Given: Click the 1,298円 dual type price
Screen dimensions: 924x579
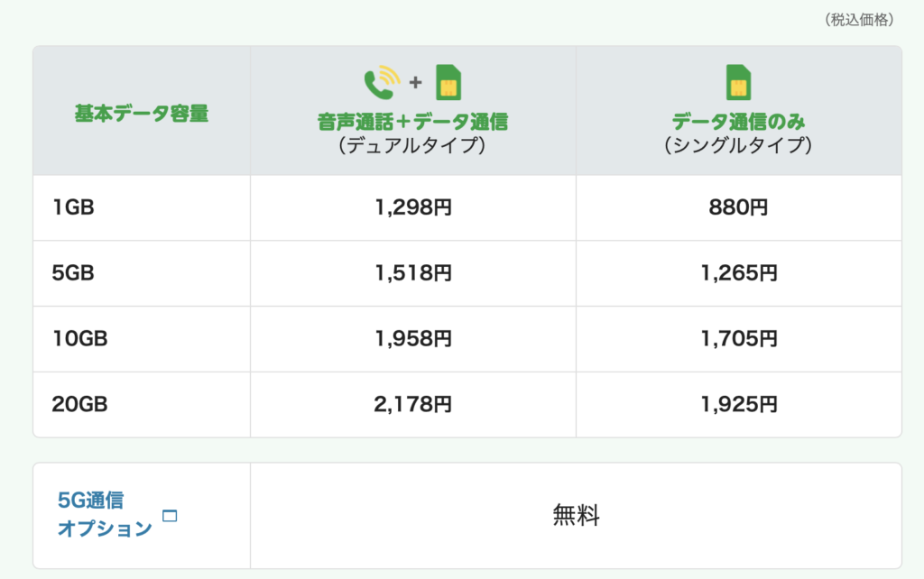Looking at the screenshot, I should [x=412, y=207].
